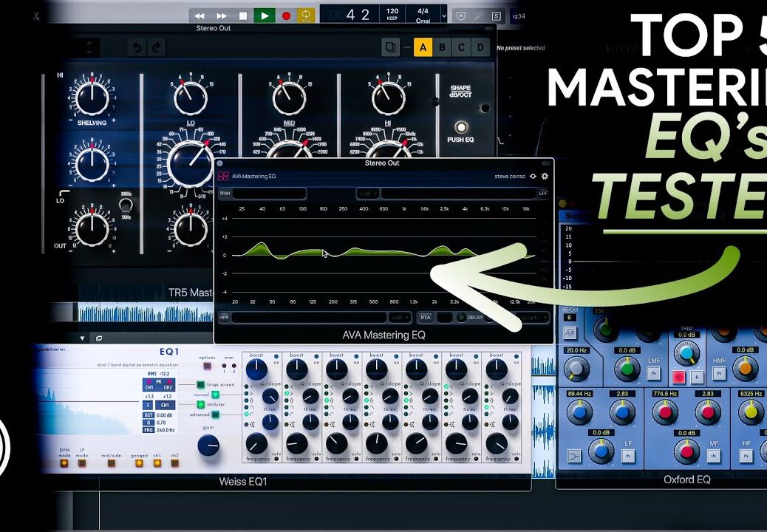Click the HI shelving knob in TR5
The width and height of the screenshot is (767, 532).
click(92, 98)
